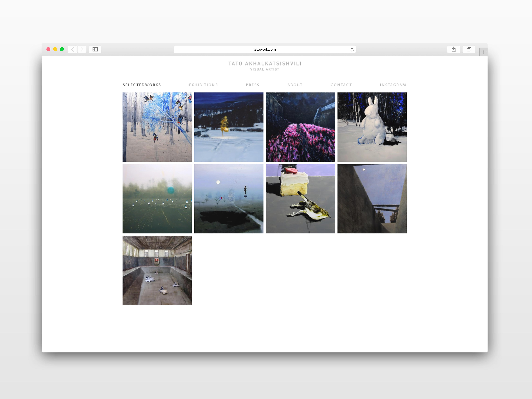Open the empty pool toy cars painting
This screenshot has width=532, height=399.
tap(157, 270)
